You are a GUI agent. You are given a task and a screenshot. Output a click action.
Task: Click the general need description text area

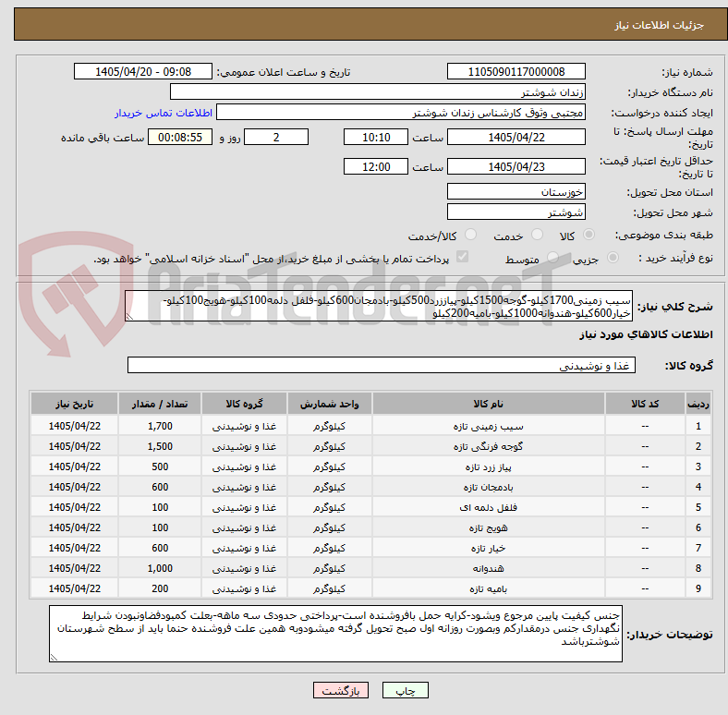click(x=379, y=306)
